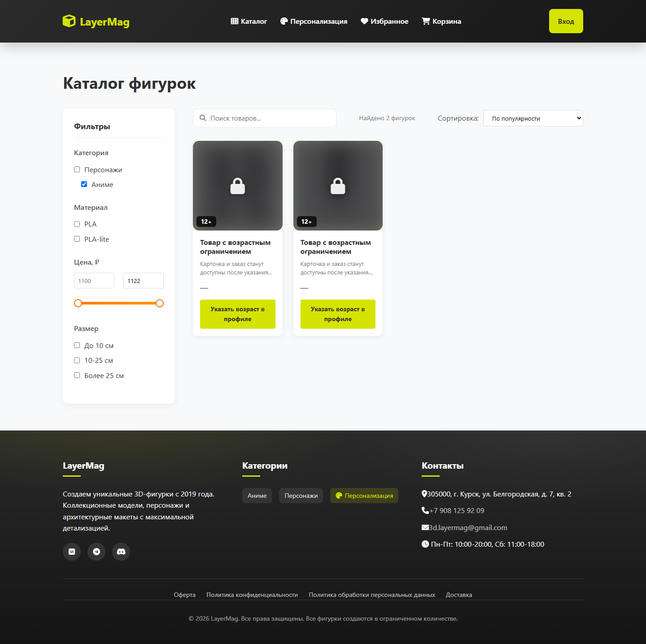Click the palette icon next to Персонализация in header

pyautogui.click(x=284, y=21)
